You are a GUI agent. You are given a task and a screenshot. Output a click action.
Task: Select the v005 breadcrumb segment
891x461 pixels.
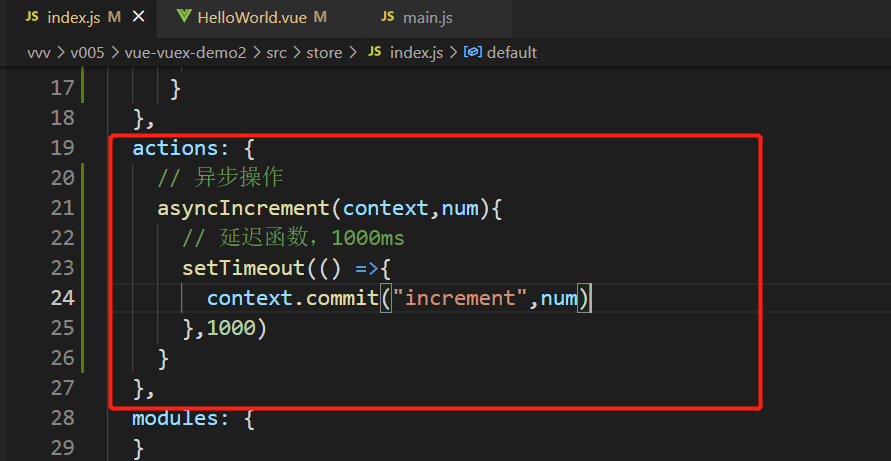click(87, 53)
